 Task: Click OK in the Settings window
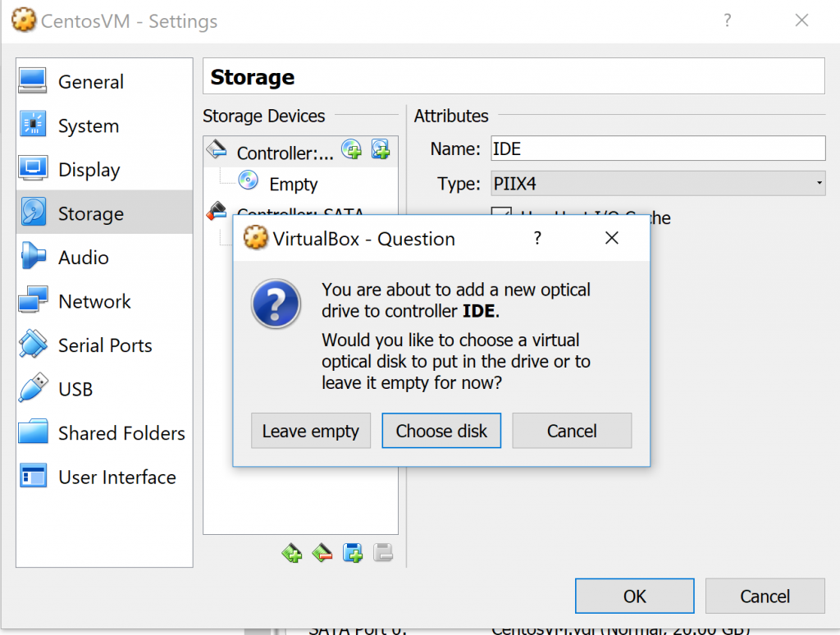(635, 596)
